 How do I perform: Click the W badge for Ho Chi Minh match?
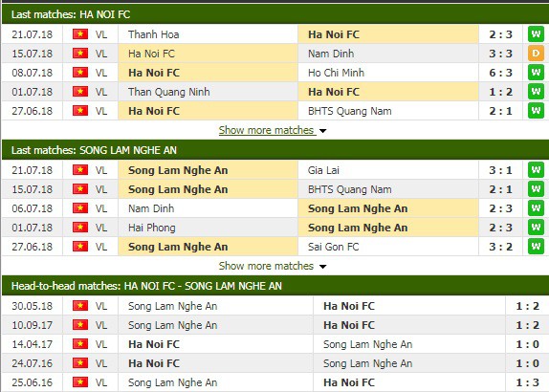536,73
